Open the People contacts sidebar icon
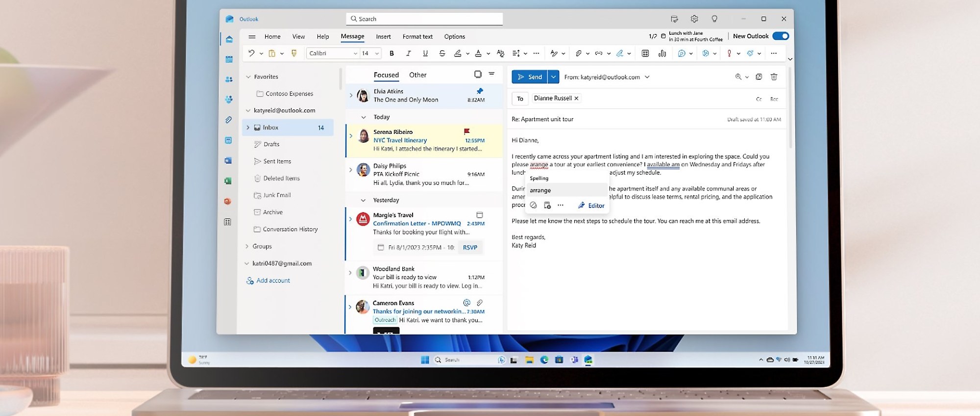Image resolution: width=980 pixels, height=416 pixels. [x=229, y=79]
